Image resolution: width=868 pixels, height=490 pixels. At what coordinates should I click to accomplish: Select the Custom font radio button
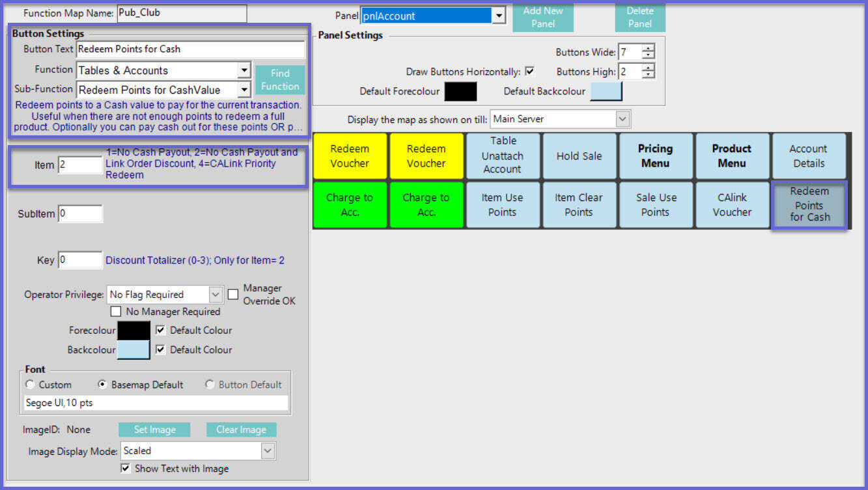point(30,385)
